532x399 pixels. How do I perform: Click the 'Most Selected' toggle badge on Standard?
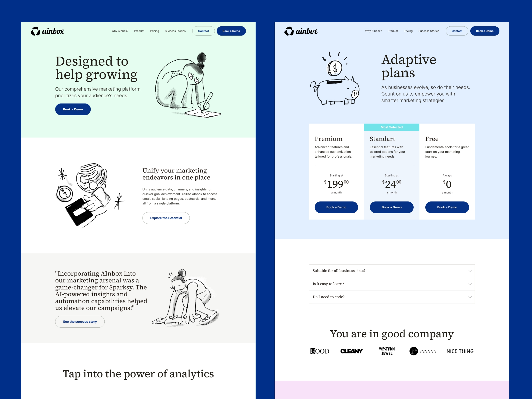click(391, 127)
